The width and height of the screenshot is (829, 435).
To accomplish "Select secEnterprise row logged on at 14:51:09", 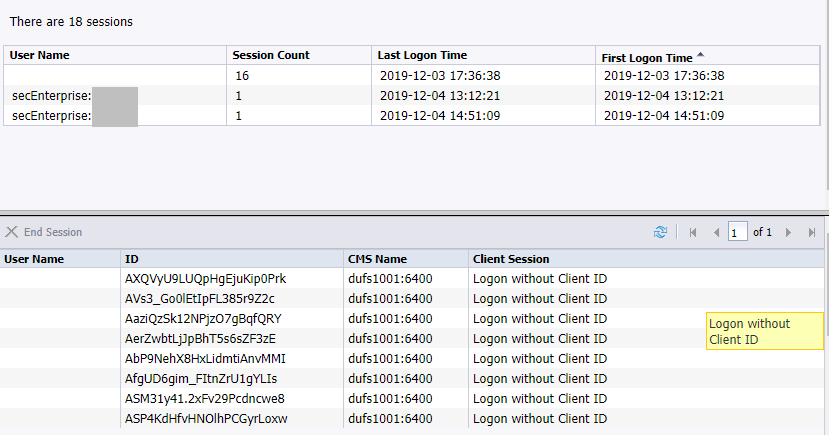I will 411,116.
